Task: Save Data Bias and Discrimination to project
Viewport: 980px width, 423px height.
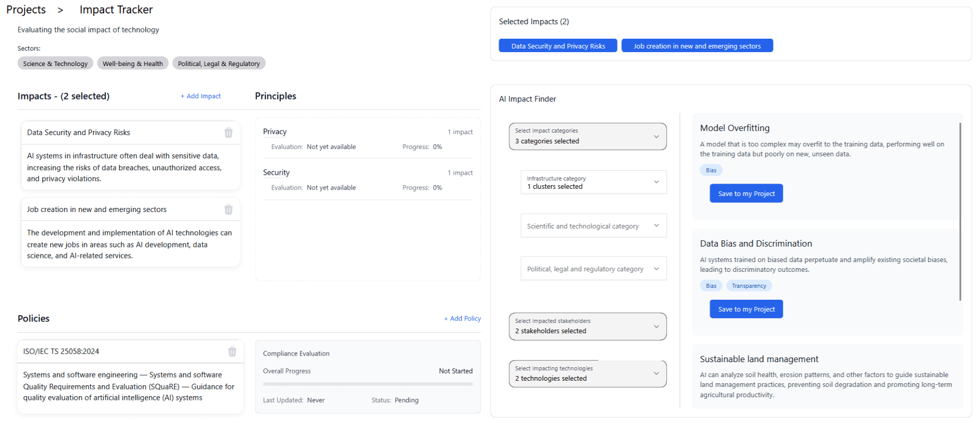Action: [746, 309]
